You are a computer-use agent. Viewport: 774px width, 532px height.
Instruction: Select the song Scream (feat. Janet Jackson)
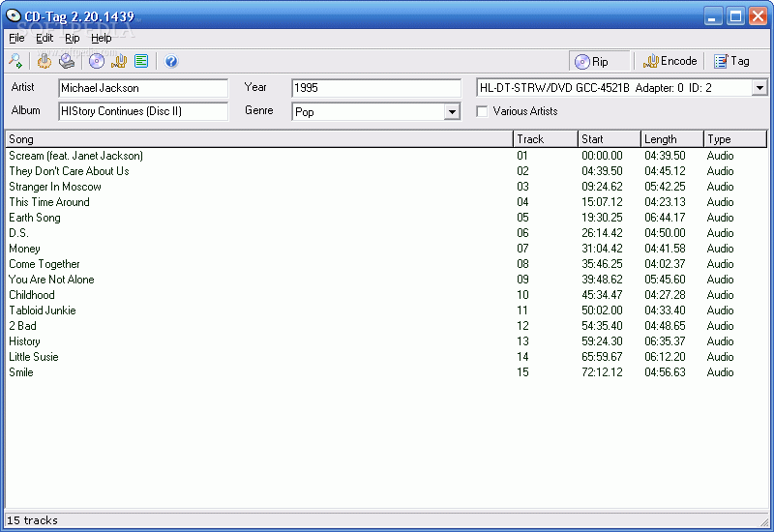pyautogui.click(x=76, y=156)
